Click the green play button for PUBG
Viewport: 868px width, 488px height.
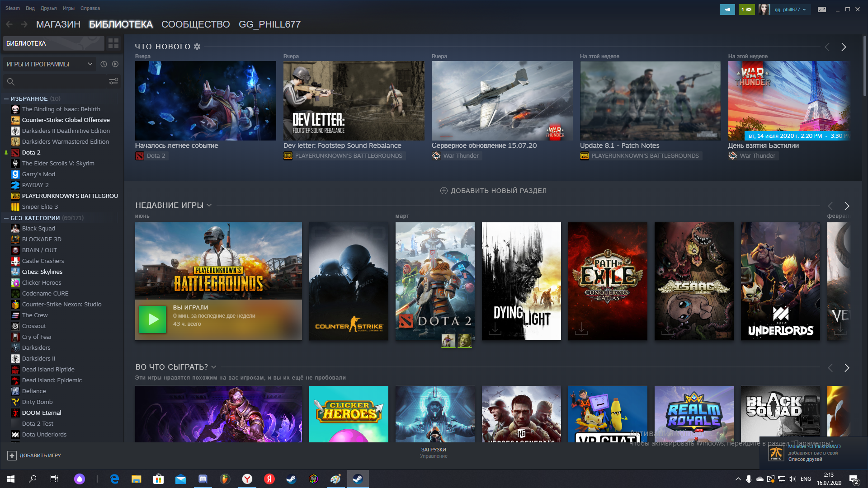pos(152,319)
